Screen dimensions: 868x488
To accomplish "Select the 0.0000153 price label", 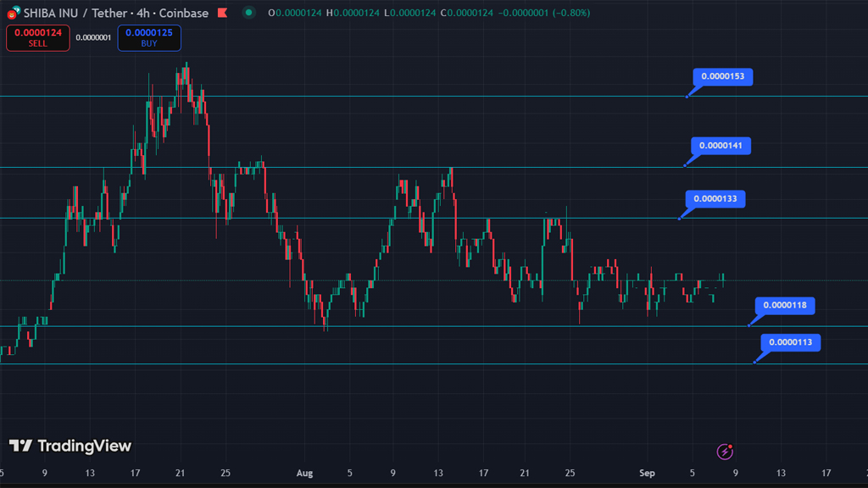I will point(722,76).
